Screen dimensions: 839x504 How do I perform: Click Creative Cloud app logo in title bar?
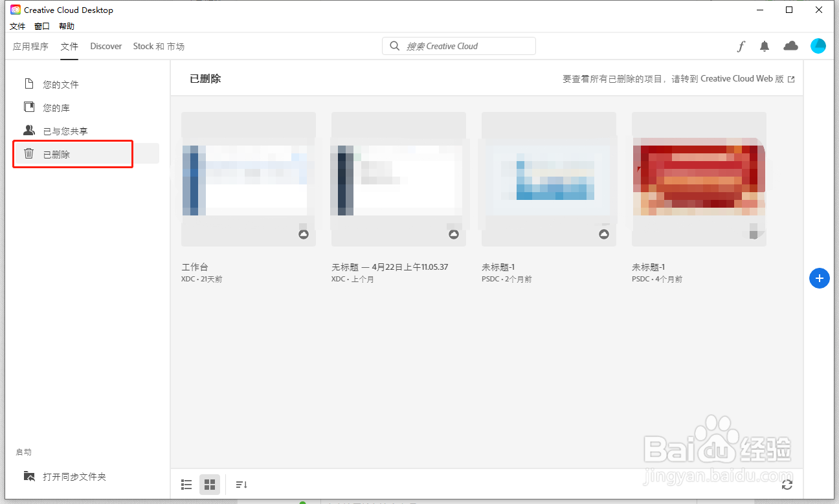click(x=16, y=10)
